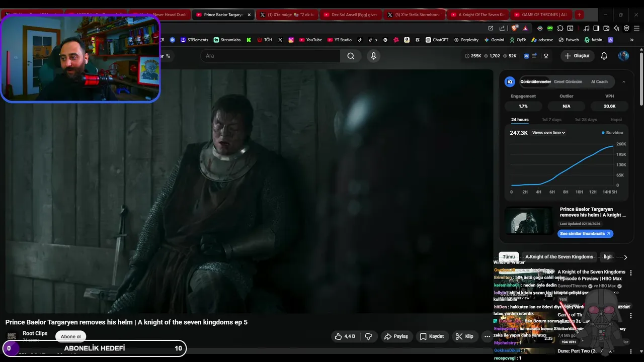Start voice search with the microphone icon

(373, 56)
